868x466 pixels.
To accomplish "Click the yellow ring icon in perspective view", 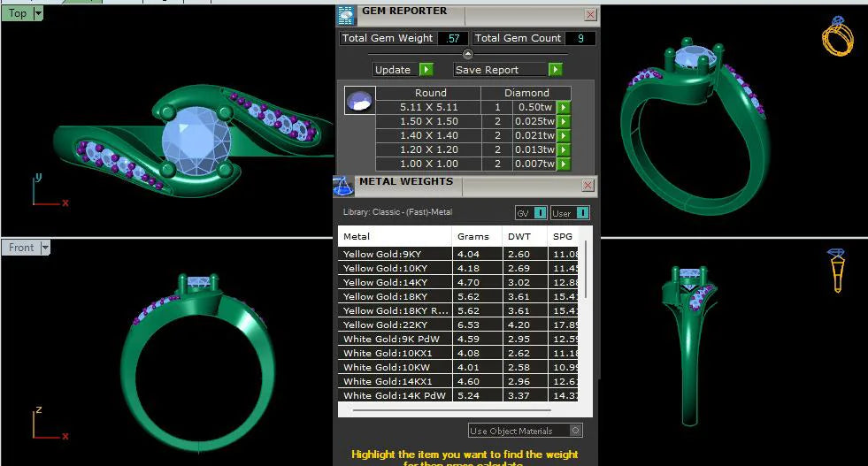I will click(x=838, y=36).
